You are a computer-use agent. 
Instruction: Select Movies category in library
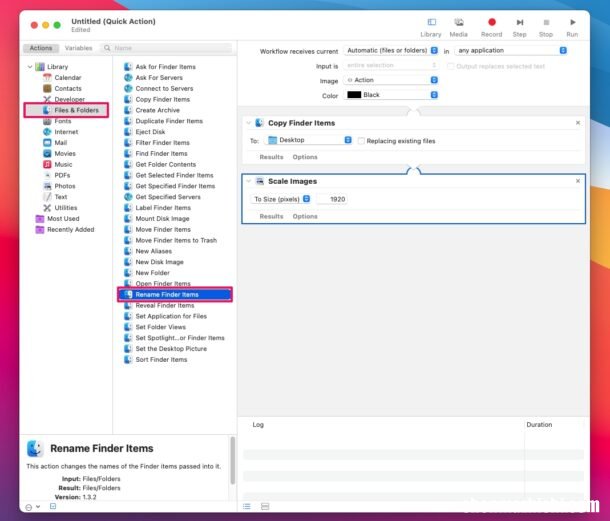tap(65, 154)
